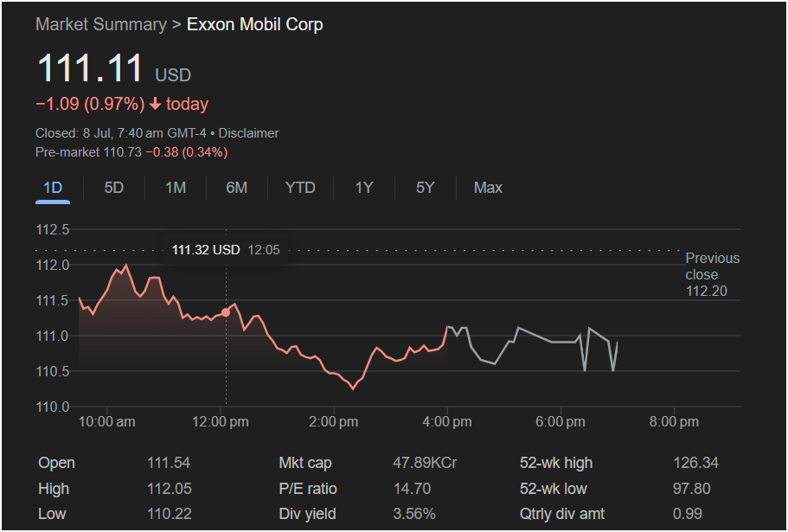View the 5Y chart tab
788x532 pixels.
(x=425, y=188)
